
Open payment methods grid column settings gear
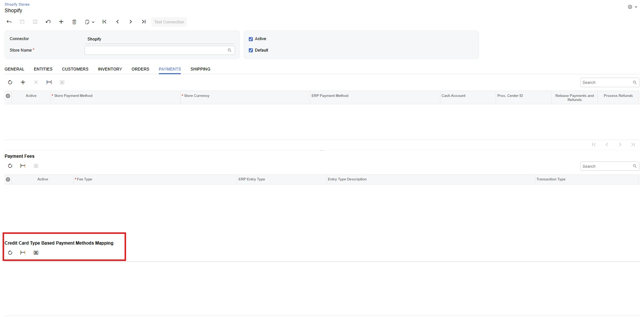[8, 96]
